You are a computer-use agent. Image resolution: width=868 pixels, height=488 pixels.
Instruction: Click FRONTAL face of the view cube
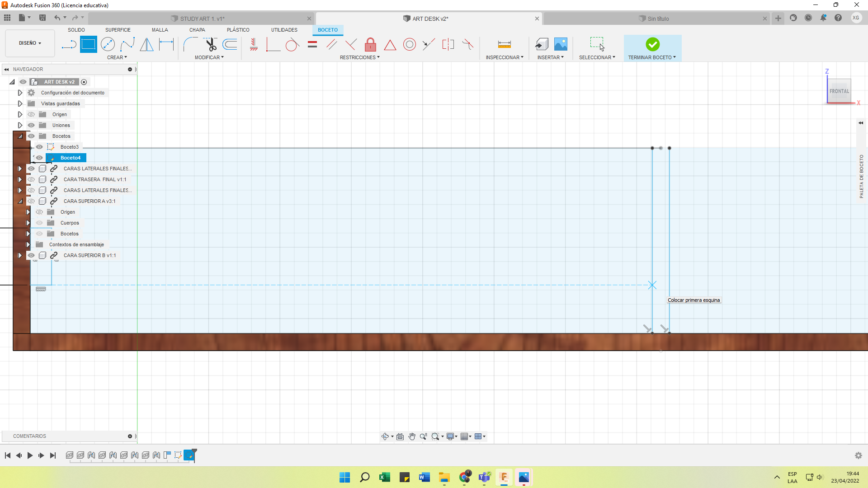pos(839,91)
